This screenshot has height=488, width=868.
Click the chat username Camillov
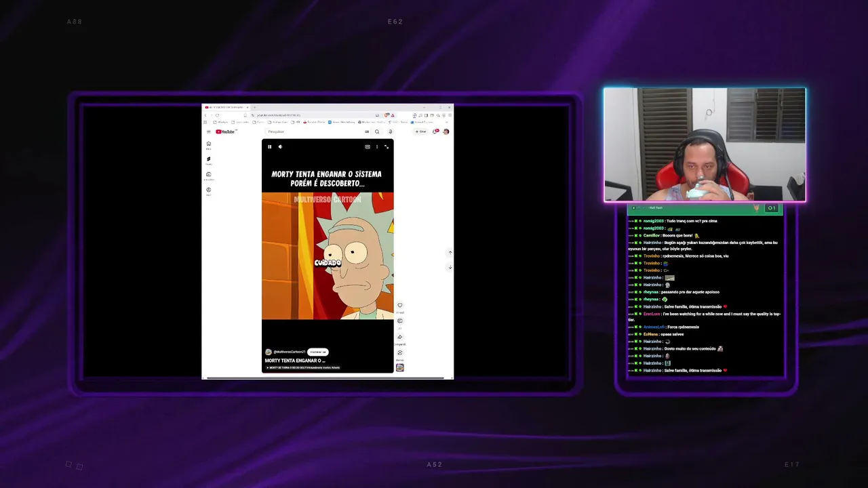point(652,235)
